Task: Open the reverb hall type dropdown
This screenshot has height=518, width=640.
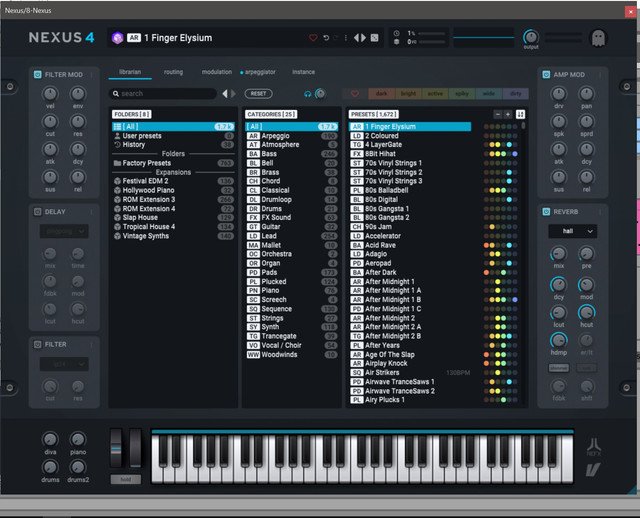Action: click(x=572, y=231)
